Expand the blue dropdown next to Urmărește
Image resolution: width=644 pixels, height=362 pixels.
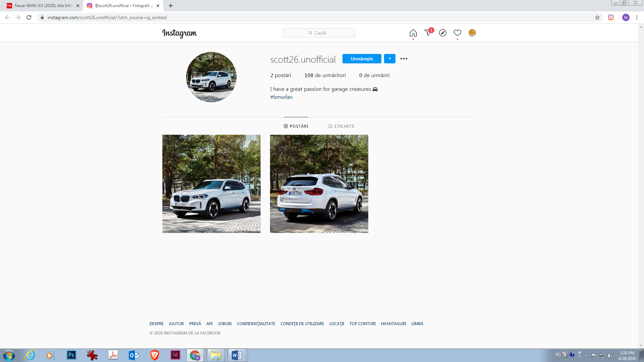389,59
